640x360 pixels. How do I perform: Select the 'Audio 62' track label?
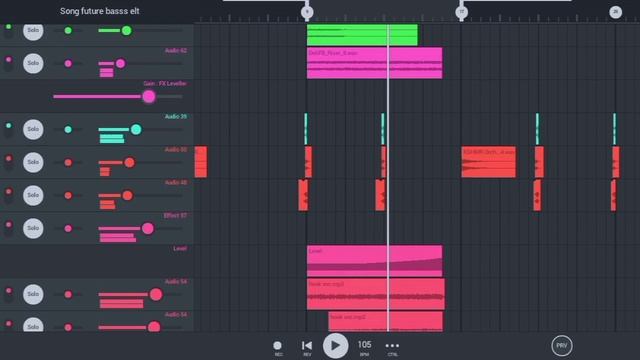[x=176, y=51]
